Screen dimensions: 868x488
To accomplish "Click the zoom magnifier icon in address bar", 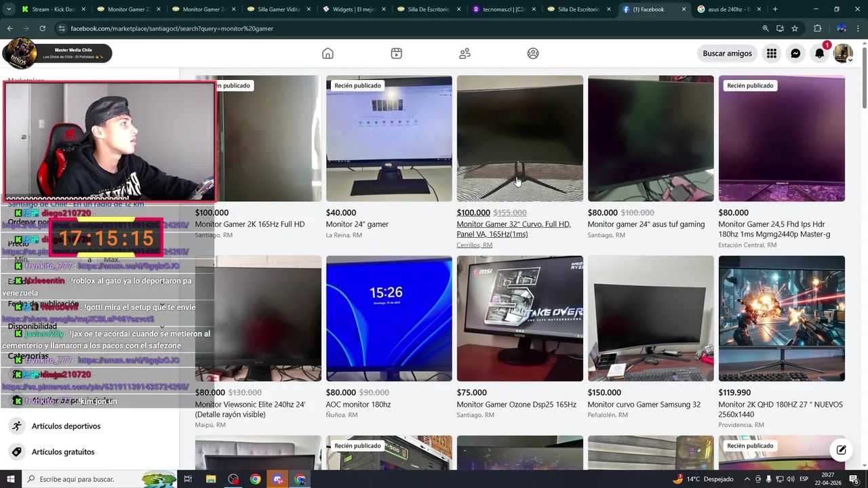I will click(x=766, y=28).
